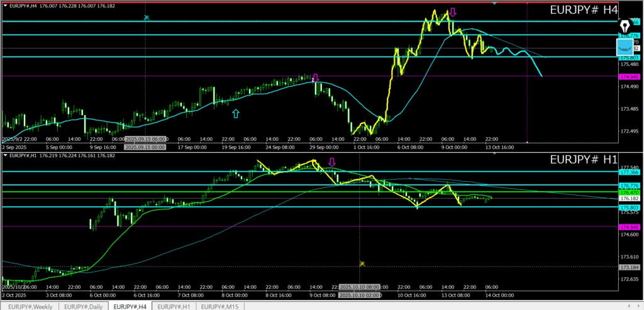Screen dimensions: 644x310
Task: Click the light blue smile icon button
Action: click(x=624, y=45)
